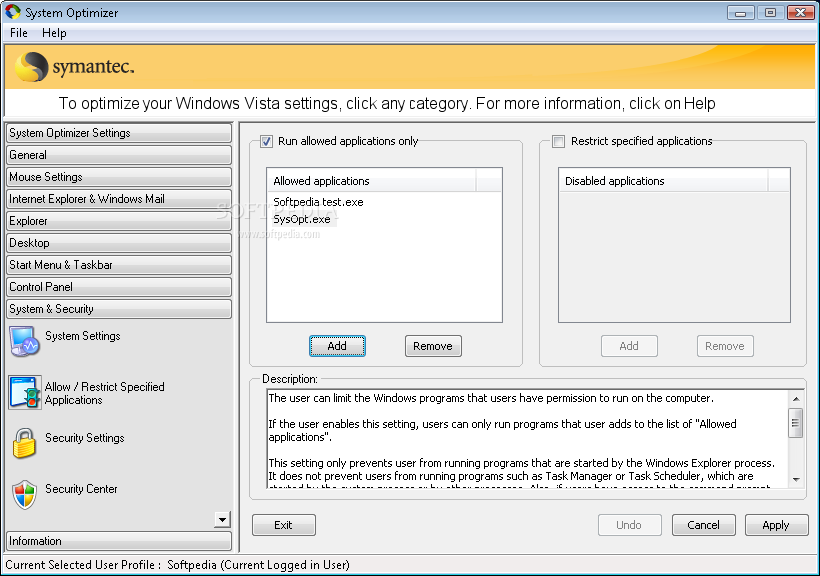Click the Apply button
Screen dimensions: 820x576
(776, 525)
